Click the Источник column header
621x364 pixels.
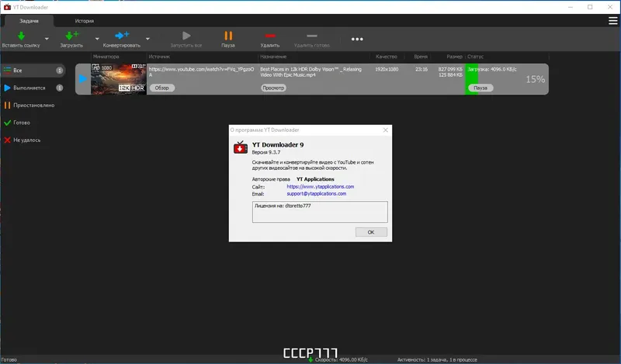[x=159, y=57]
